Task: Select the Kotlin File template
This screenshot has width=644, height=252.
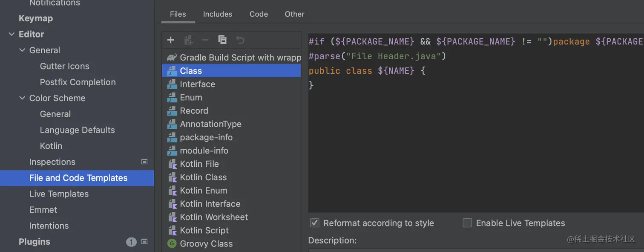Action: click(x=232, y=164)
